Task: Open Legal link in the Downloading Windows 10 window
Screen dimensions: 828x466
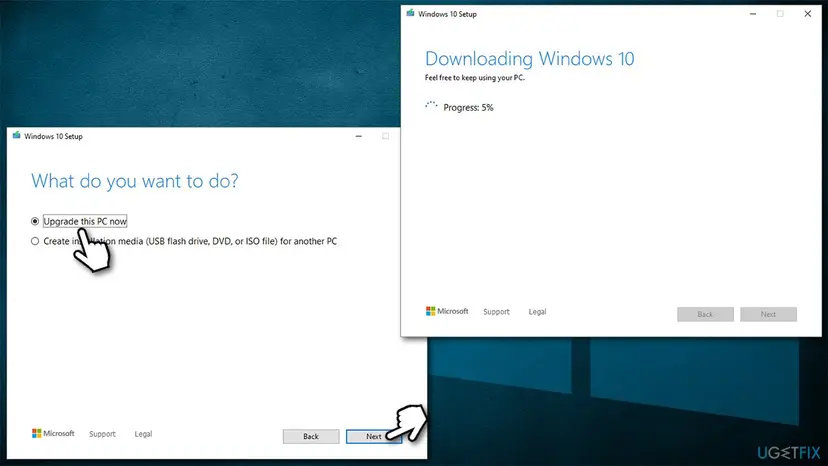Action: [538, 312]
